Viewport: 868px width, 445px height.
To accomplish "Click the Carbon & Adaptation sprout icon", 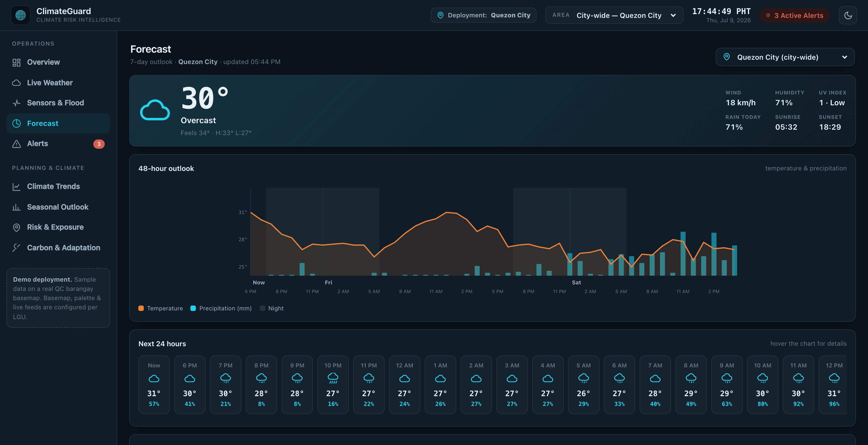I will (x=17, y=248).
